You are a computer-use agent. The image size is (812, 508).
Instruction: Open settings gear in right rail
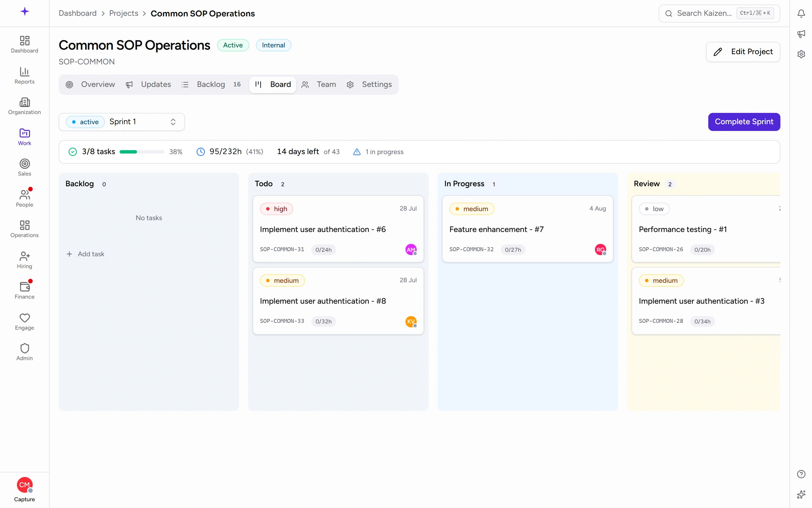pyautogui.click(x=801, y=54)
